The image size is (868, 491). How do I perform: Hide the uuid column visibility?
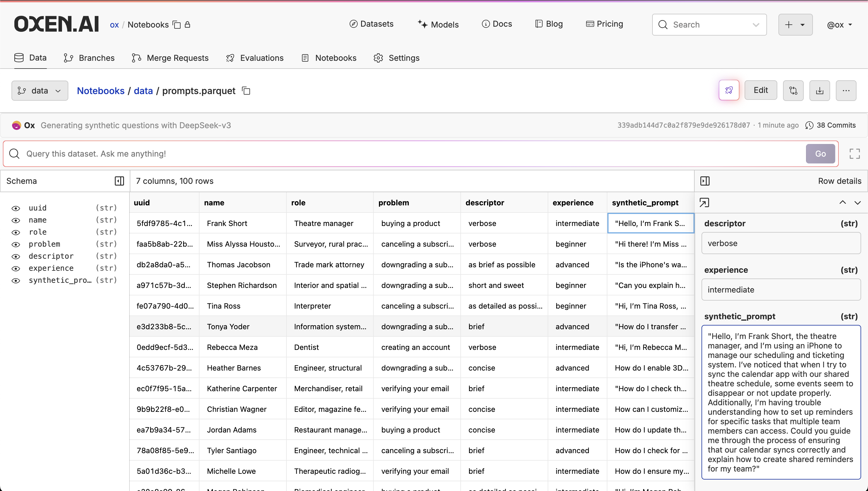point(16,209)
